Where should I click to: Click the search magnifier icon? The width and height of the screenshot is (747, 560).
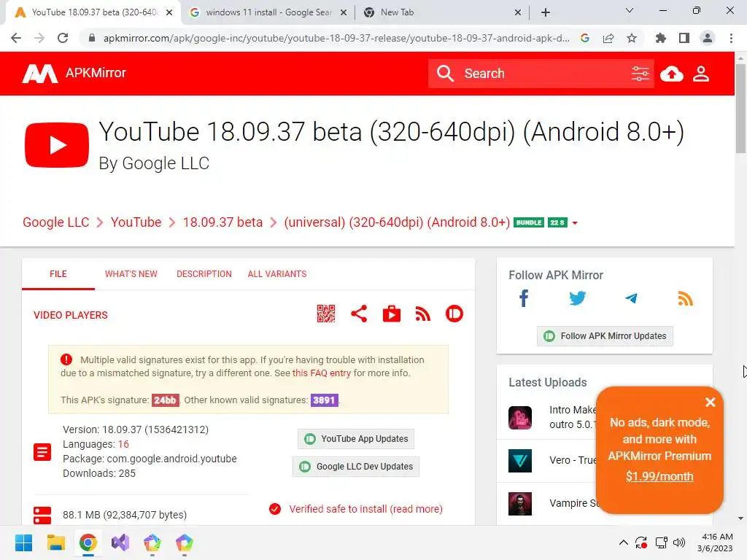pos(446,74)
